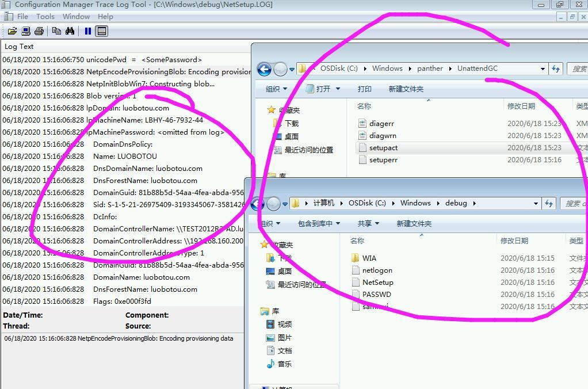The image size is (588, 389).
Task: Click the Find binoculars icon
Action: [70, 31]
